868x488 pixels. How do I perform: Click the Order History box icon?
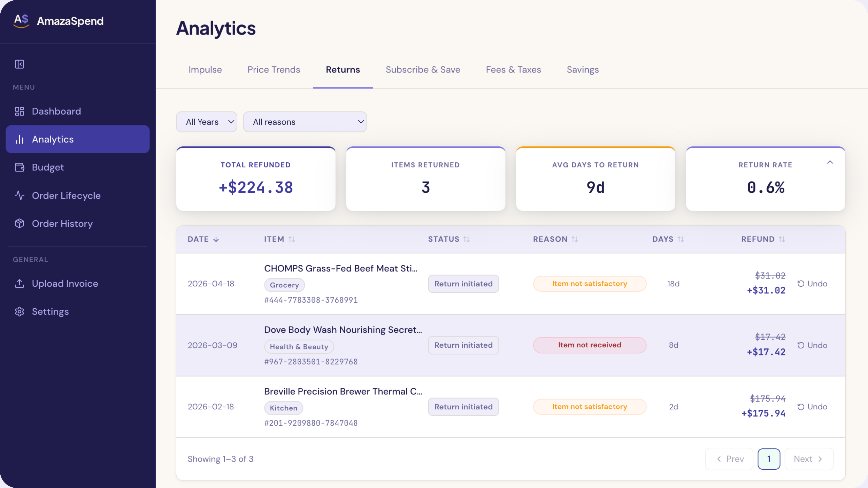coord(19,224)
